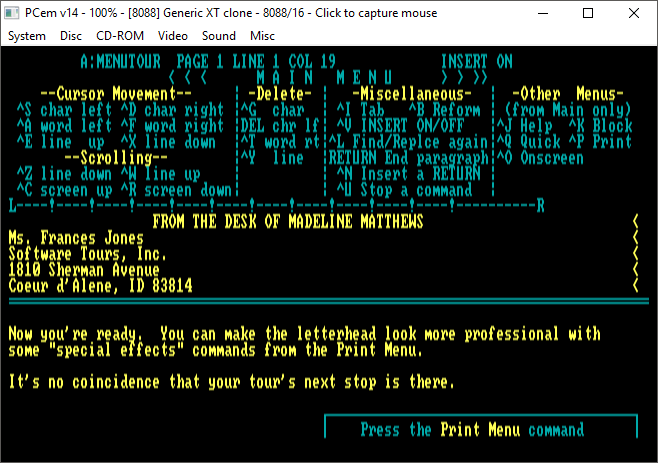
Task: Click the FROM THE DESK OF MADELINE MATTHEWS line
Action: coord(288,222)
